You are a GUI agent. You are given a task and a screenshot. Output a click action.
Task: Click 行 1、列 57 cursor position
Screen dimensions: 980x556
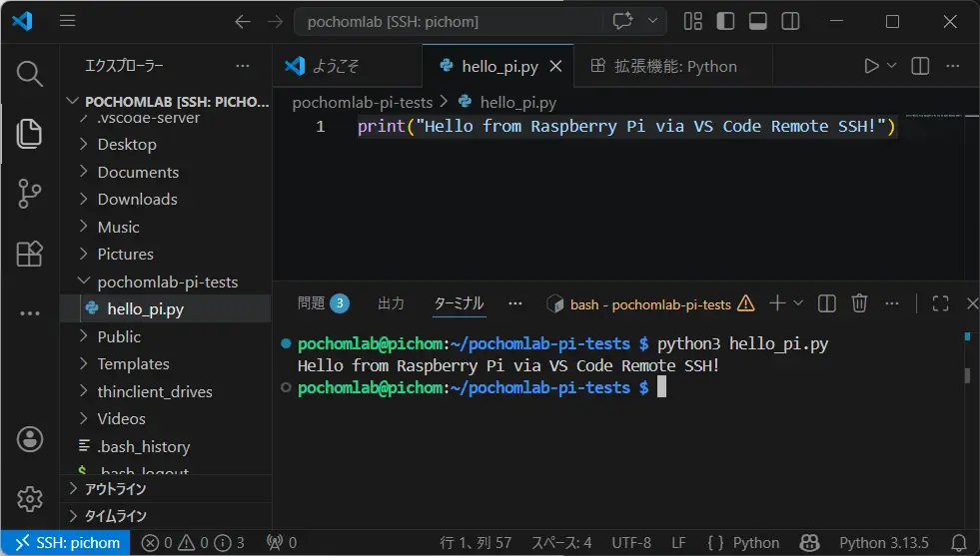click(x=475, y=542)
